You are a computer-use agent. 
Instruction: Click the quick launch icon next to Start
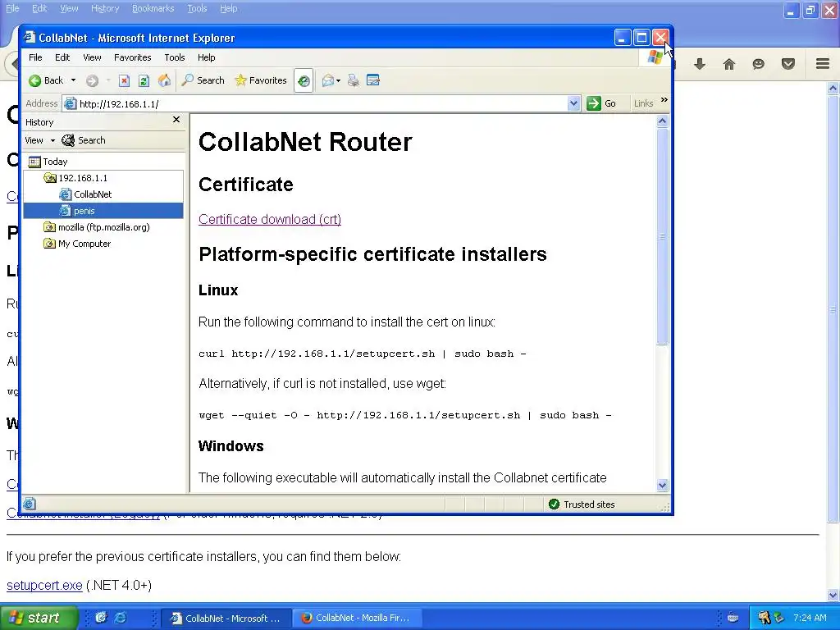point(101,618)
